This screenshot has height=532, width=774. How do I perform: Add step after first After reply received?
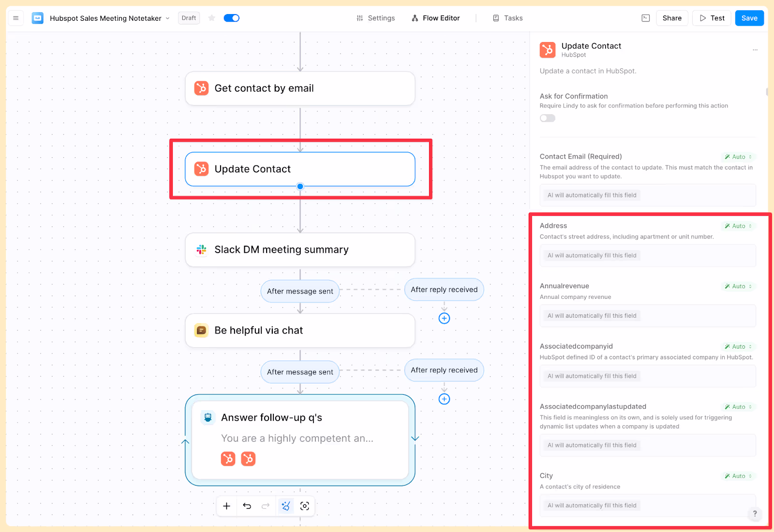[444, 318]
